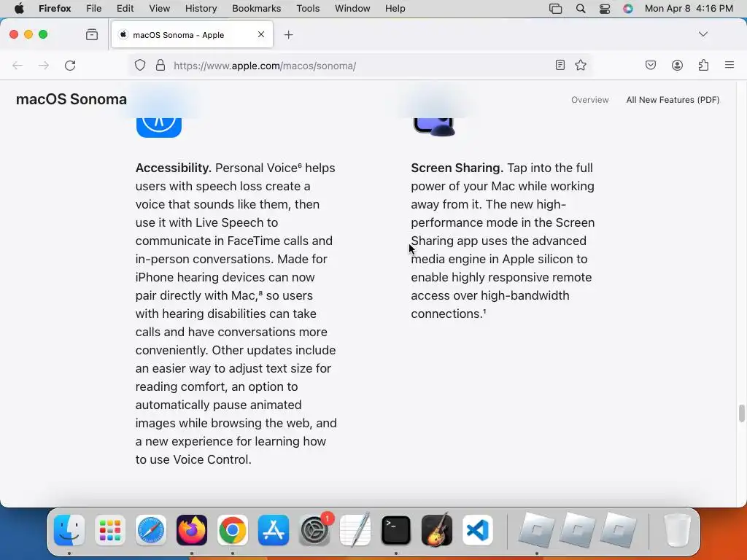
Task: Open Siri from the menu bar
Action: 628,9
